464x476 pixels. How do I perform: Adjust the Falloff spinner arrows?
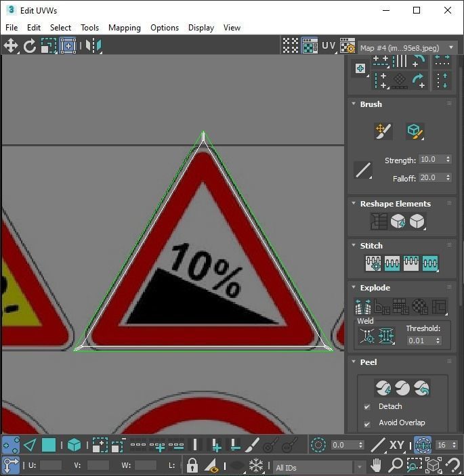(x=448, y=177)
